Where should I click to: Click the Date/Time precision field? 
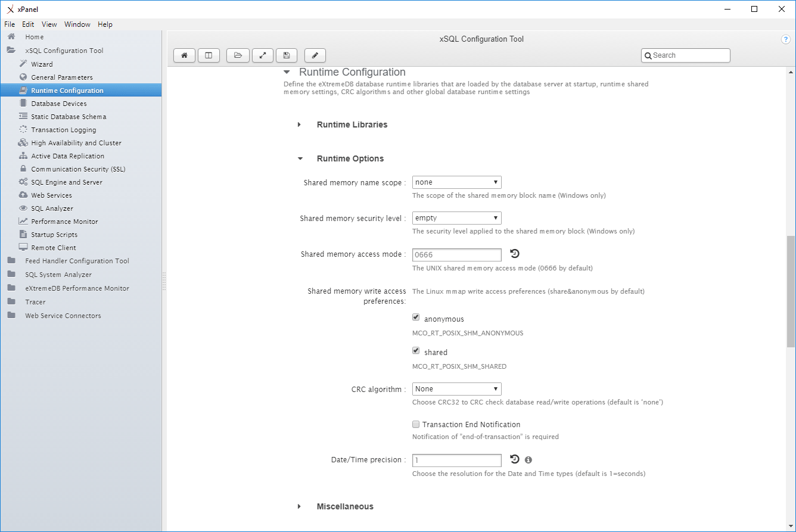tap(457, 460)
